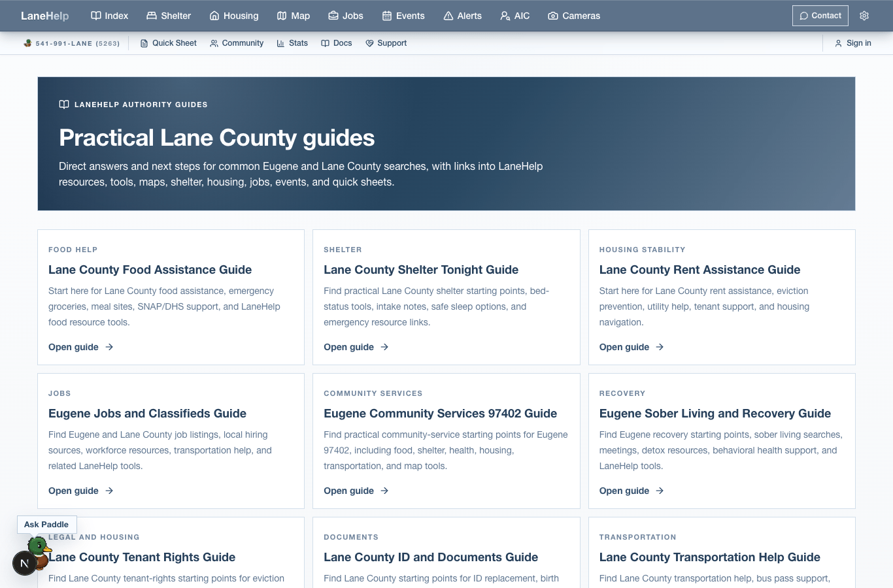Click Sign in

point(853,43)
